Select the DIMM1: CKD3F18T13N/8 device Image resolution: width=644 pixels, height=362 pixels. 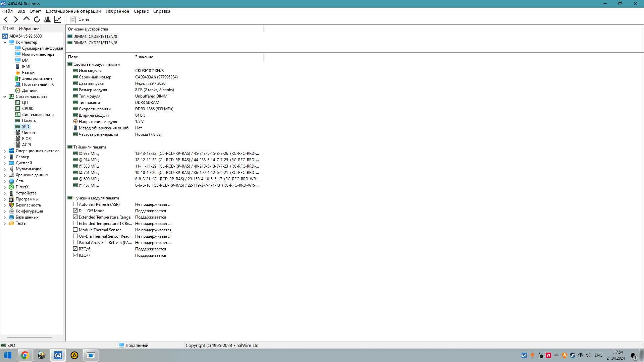coord(93,37)
